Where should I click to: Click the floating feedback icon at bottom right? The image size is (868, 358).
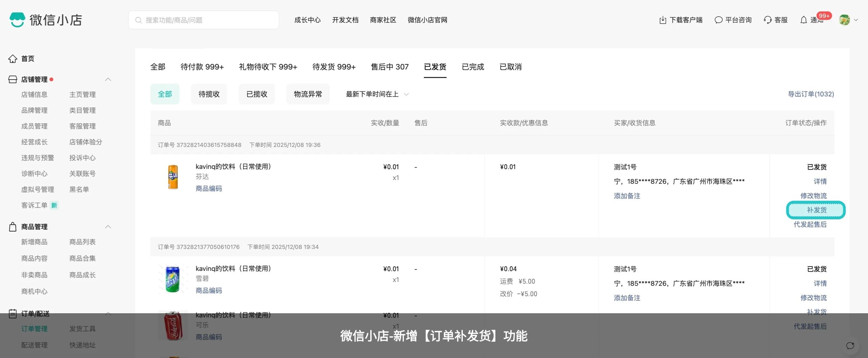coord(850,345)
